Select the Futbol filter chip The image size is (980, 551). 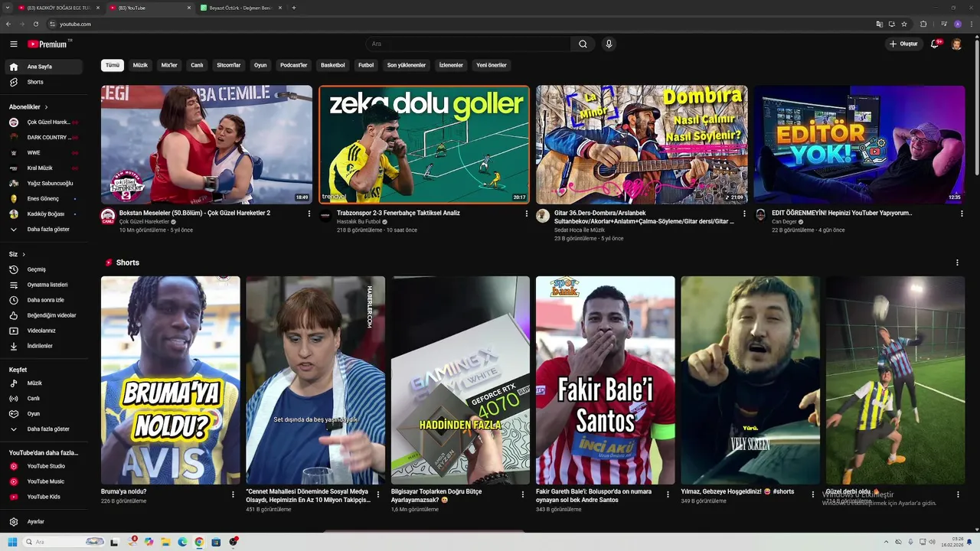(366, 65)
